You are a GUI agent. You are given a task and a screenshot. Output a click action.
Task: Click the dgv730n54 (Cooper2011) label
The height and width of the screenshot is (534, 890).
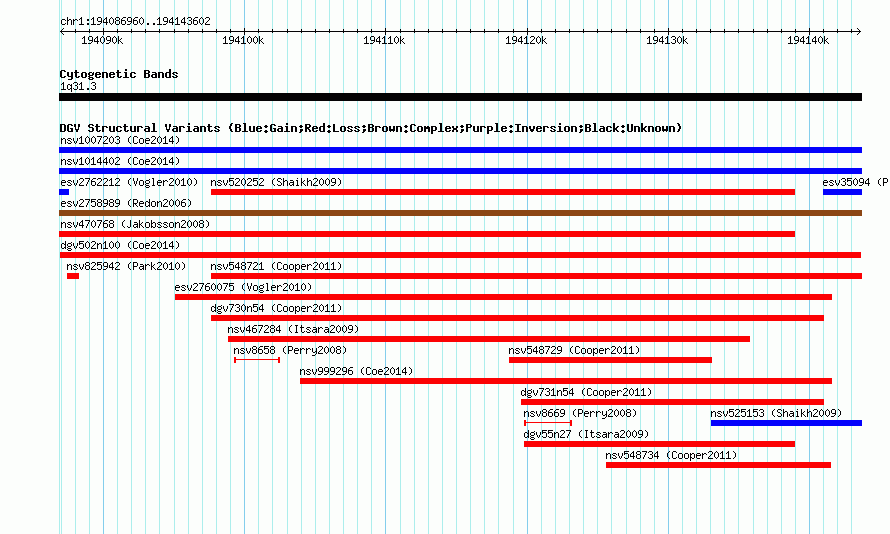276,308
